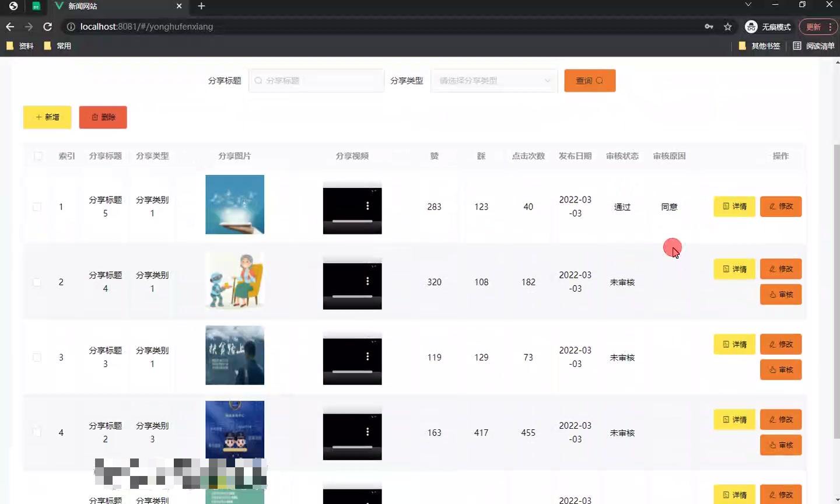Click 详情 details button for row 3
The width and height of the screenshot is (840, 504).
tap(734, 344)
